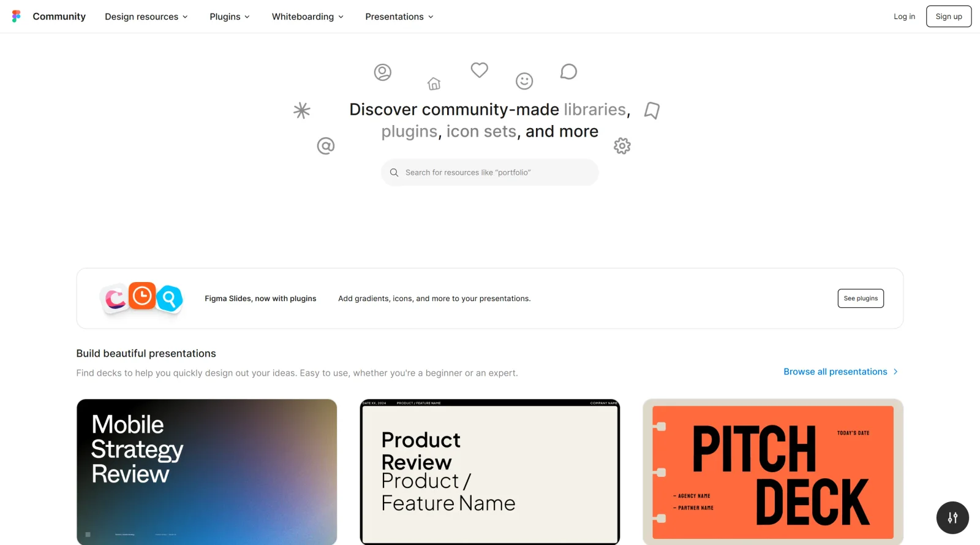The image size is (980, 545).
Task: Expand the Whiteboarding dropdown
Action: coord(307,17)
